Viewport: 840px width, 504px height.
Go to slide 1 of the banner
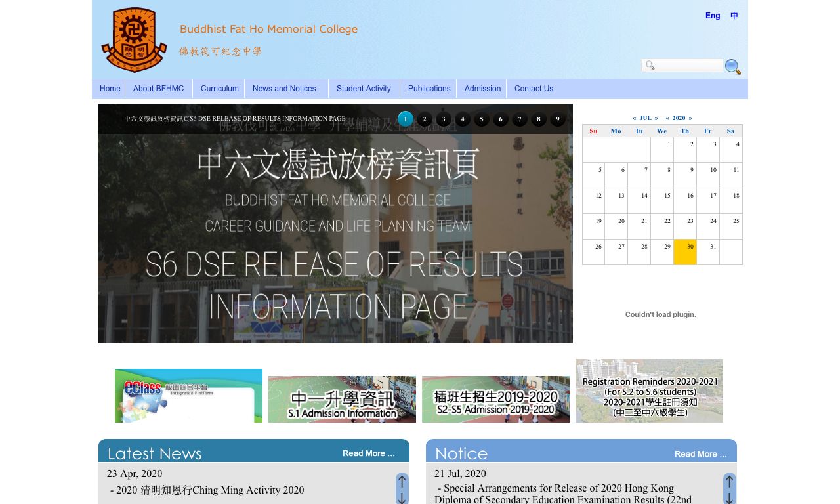[x=406, y=119]
